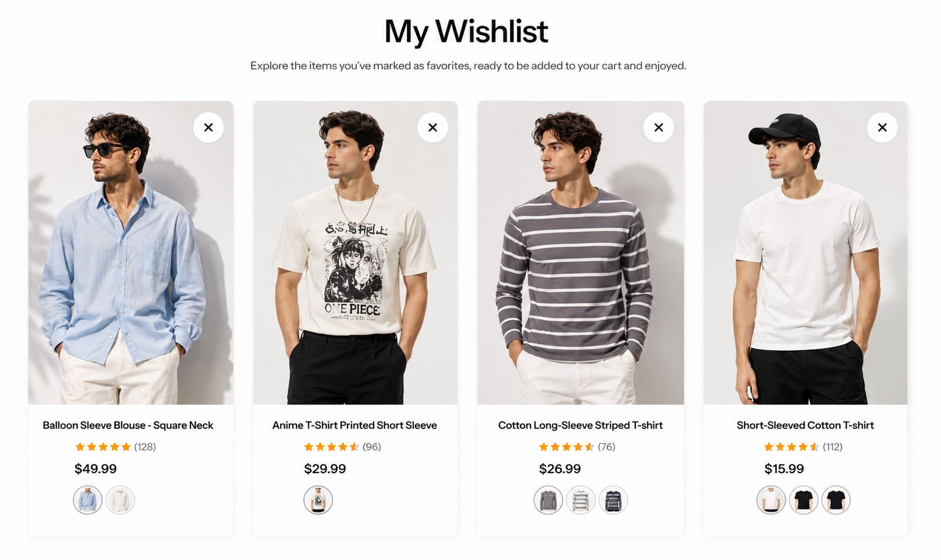941x560 pixels.
Task: View the 112 reviews star rating
Action: (791, 447)
